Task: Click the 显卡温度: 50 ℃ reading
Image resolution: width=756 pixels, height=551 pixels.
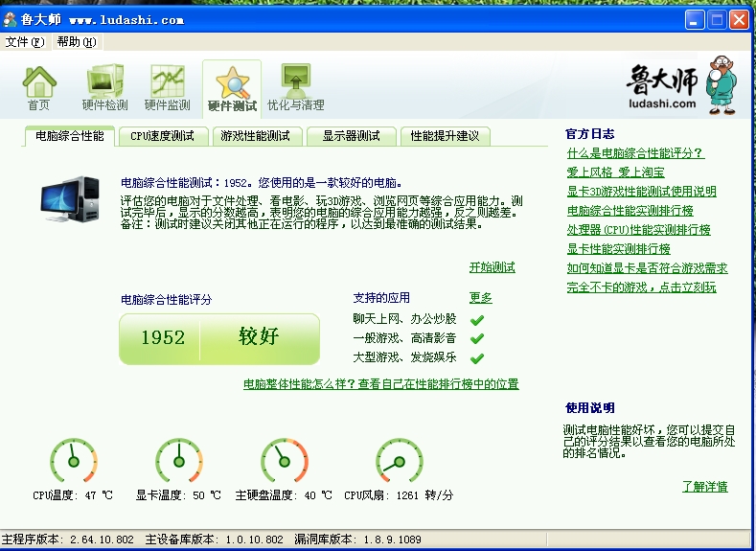Action: 178,495
